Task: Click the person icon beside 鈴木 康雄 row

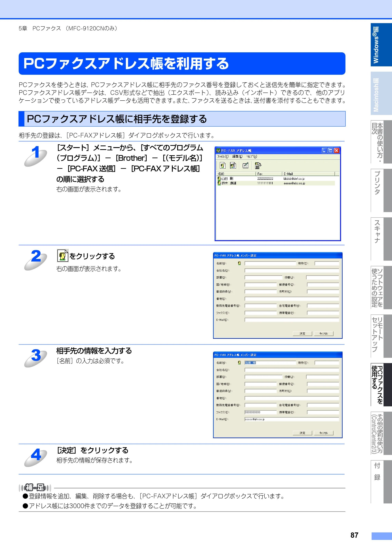Action: point(219,183)
